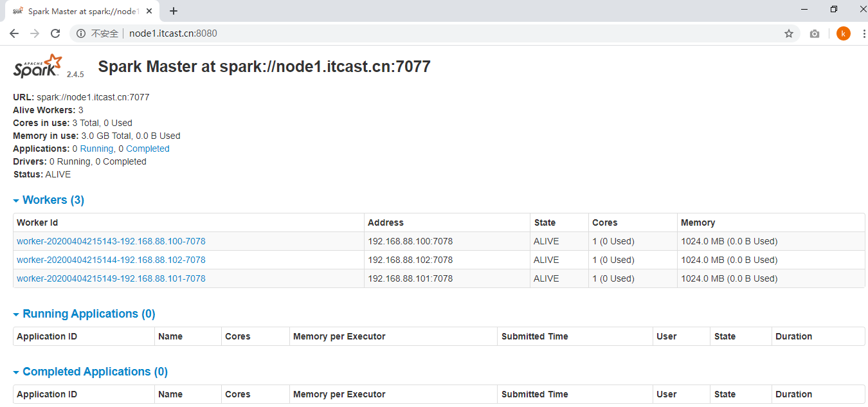Image resolution: width=868 pixels, height=407 pixels.
Task: Open the orange profile avatar k
Action: 844,33
